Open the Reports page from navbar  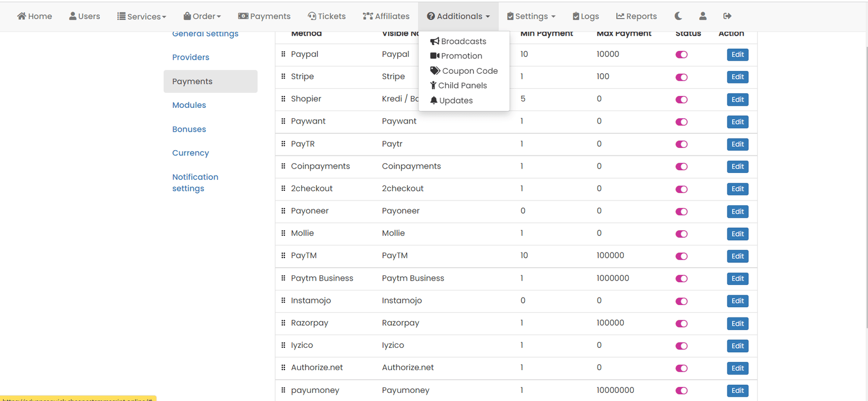(x=636, y=16)
